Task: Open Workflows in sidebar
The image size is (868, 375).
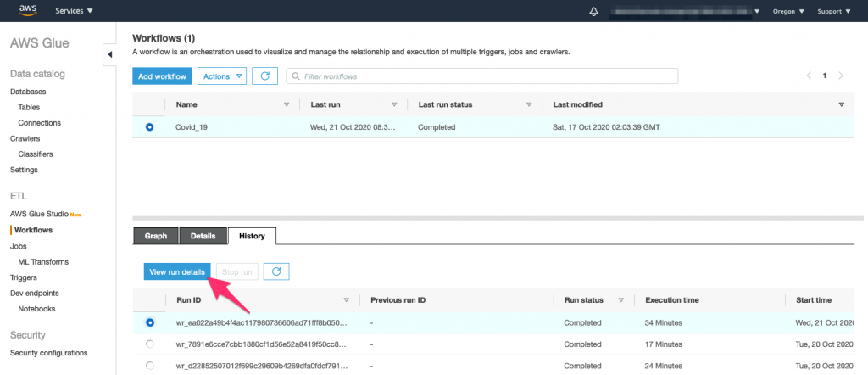Action: tap(34, 229)
